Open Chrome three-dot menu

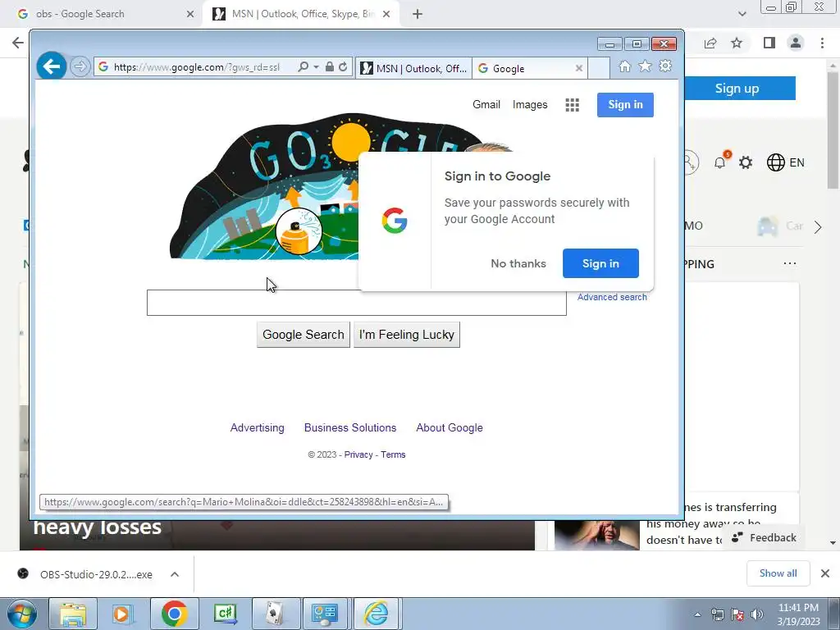[822, 43]
